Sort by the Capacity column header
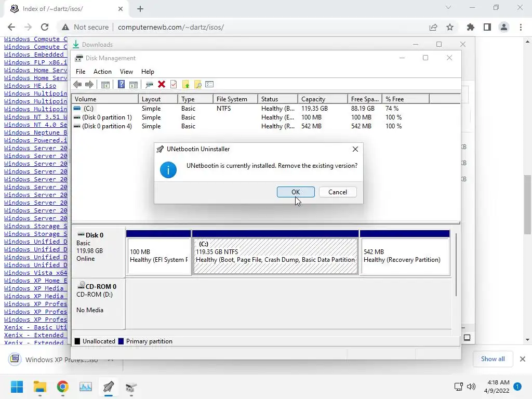 click(322, 99)
